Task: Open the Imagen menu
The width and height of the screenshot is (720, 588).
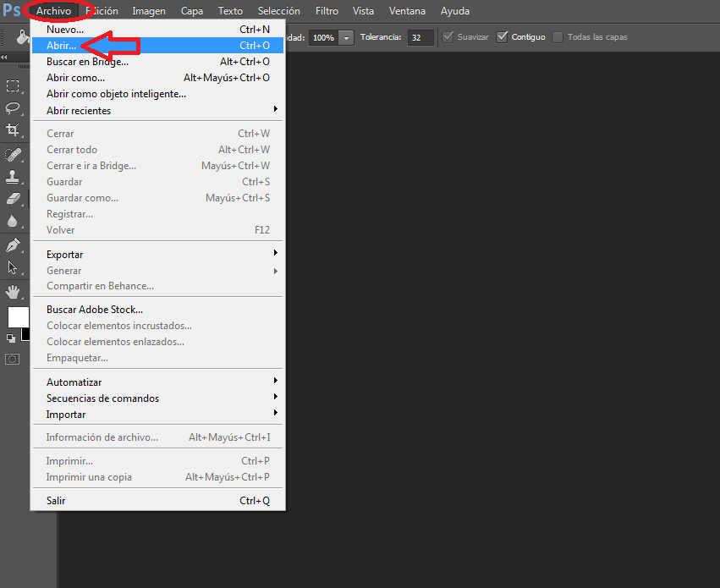Action: [149, 10]
